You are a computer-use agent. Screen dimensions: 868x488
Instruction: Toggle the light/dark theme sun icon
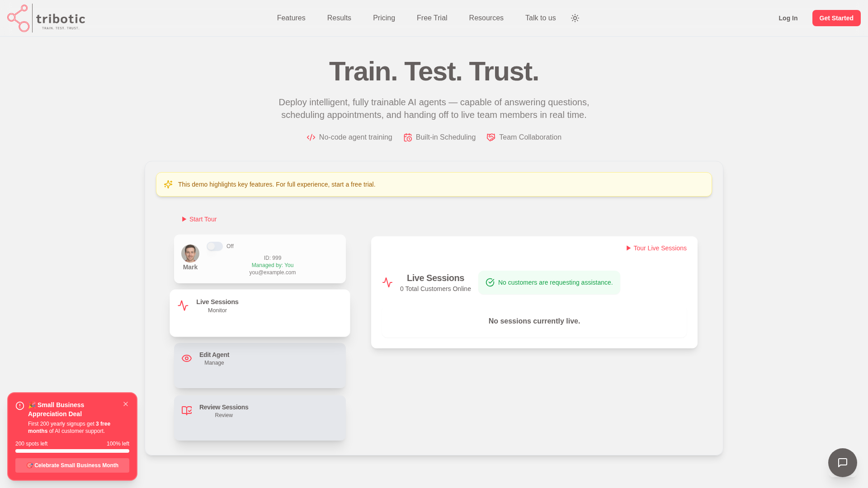575,18
